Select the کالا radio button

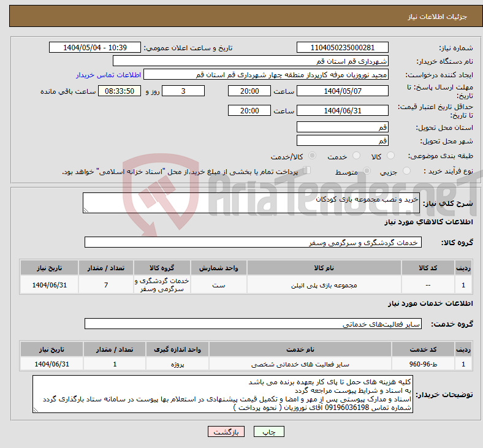[390, 156]
